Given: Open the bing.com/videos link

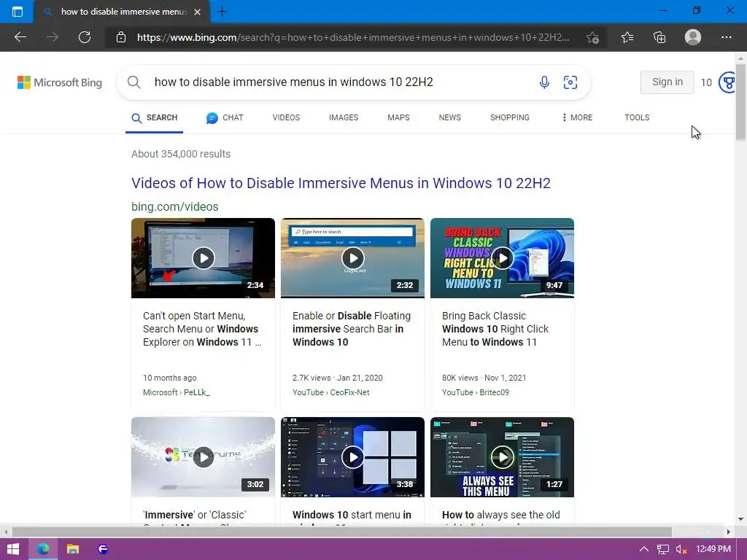Looking at the screenshot, I should (x=175, y=206).
